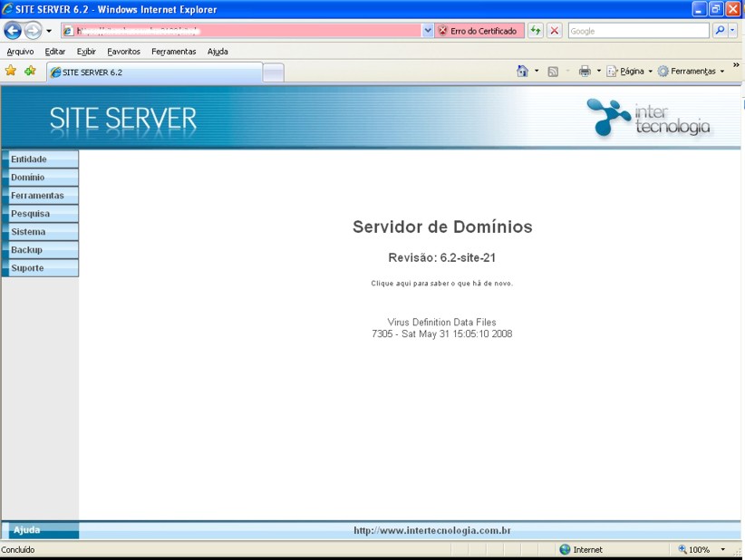The image size is (745, 560).
Task: Open the Suporte sidebar menu
Action: click(40, 268)
